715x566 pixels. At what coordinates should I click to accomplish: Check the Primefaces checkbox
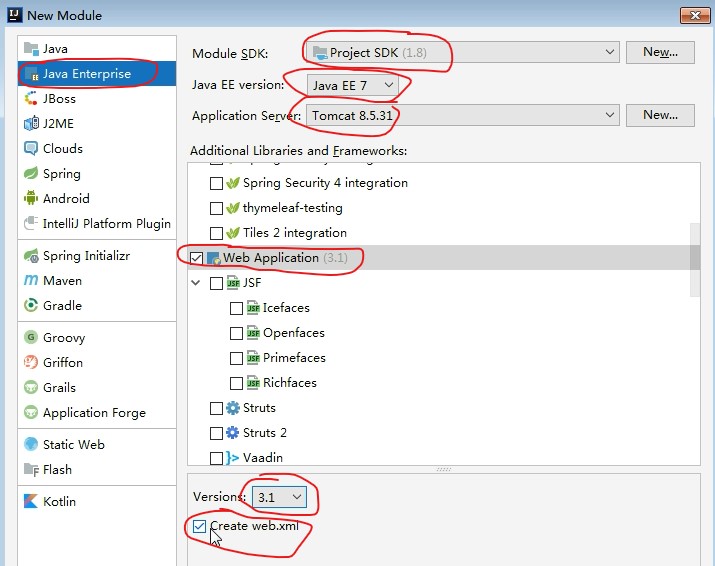tap(236, 358)
